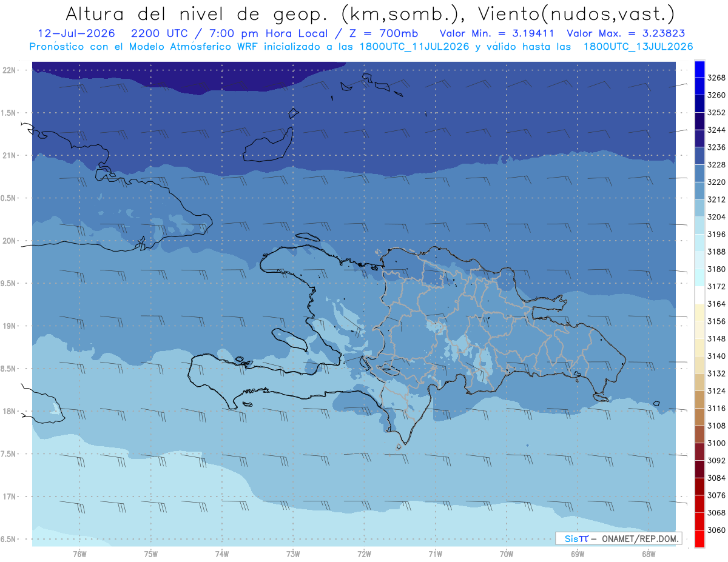Screen dimensions: 728x562
Task: Click the '76W' longitude axis label
Action: (79, 553)
